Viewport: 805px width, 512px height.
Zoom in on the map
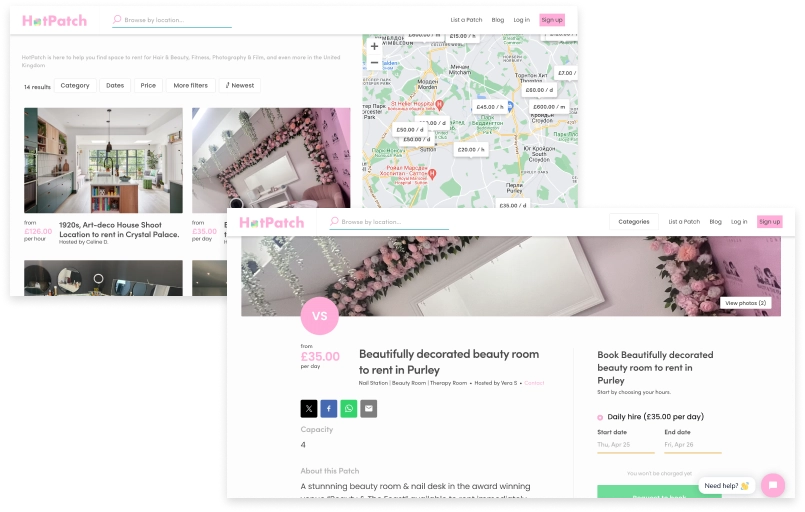pos(374,46)
